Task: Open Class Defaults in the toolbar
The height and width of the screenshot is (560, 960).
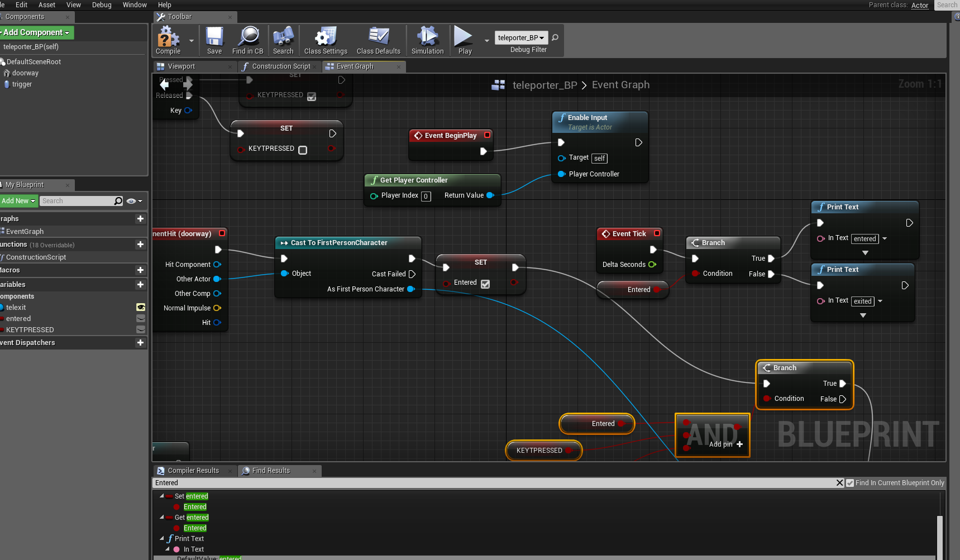Action: [x=379, y=41]
